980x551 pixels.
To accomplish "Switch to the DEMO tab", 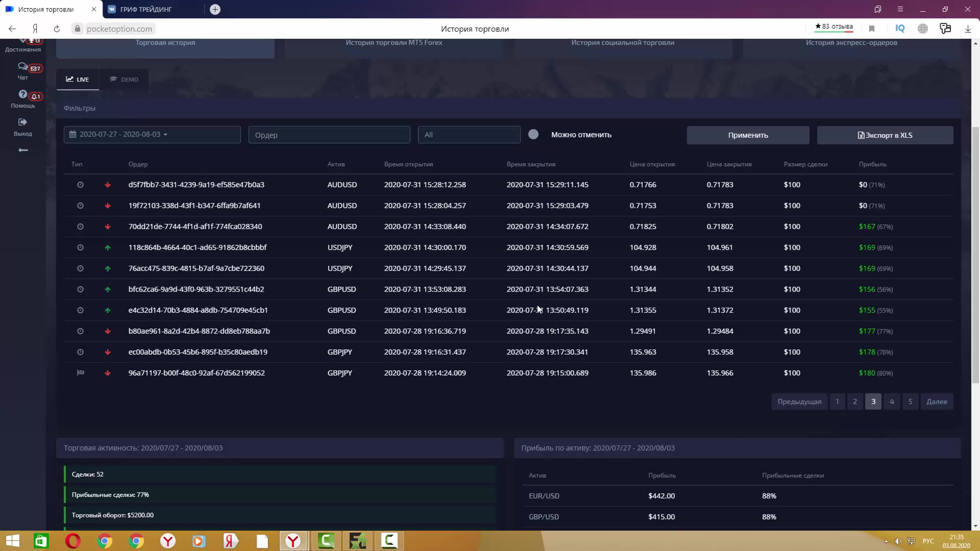I will click(x=124, y=79).
